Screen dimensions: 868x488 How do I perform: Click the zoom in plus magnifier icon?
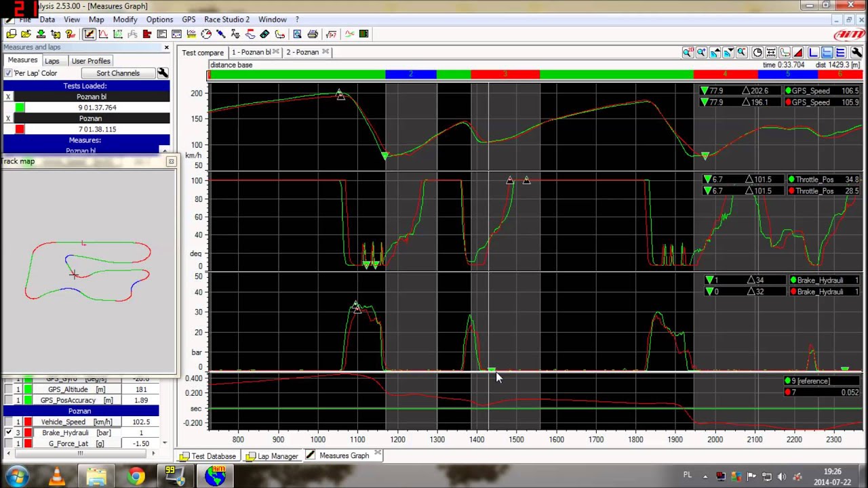[702, 52]
